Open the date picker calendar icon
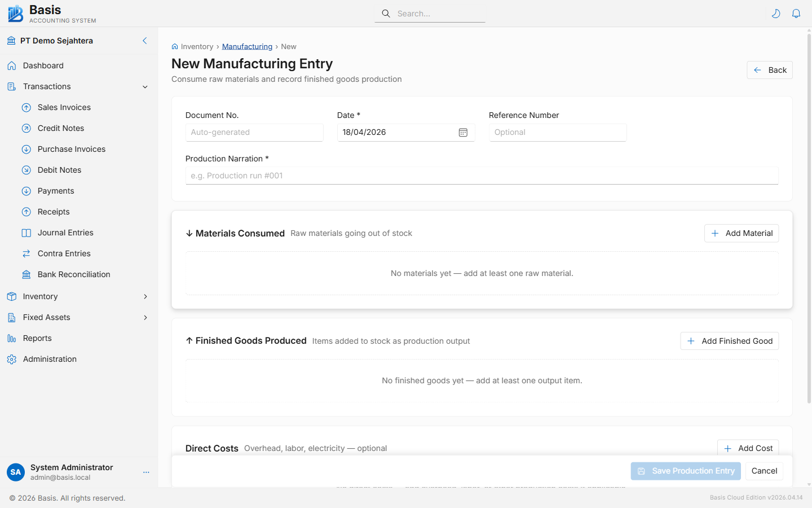The height and width of the screenshot is (508, 812). (463, 132)
